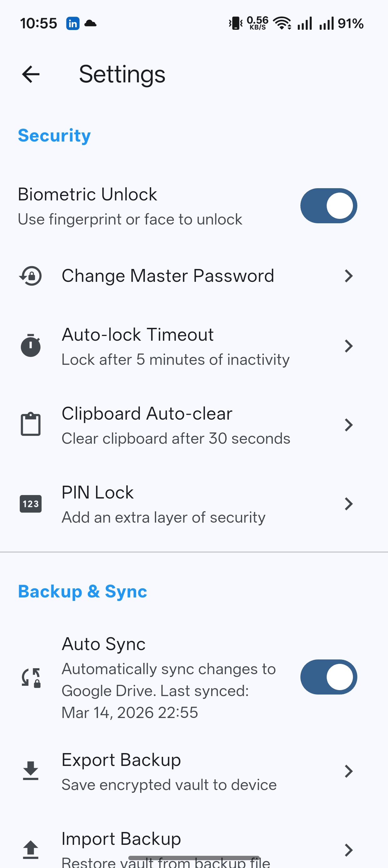Tap the LinkedIn notification in status bar
The width and height of the screenshot is (388, 868).
(x=73, y=23)
